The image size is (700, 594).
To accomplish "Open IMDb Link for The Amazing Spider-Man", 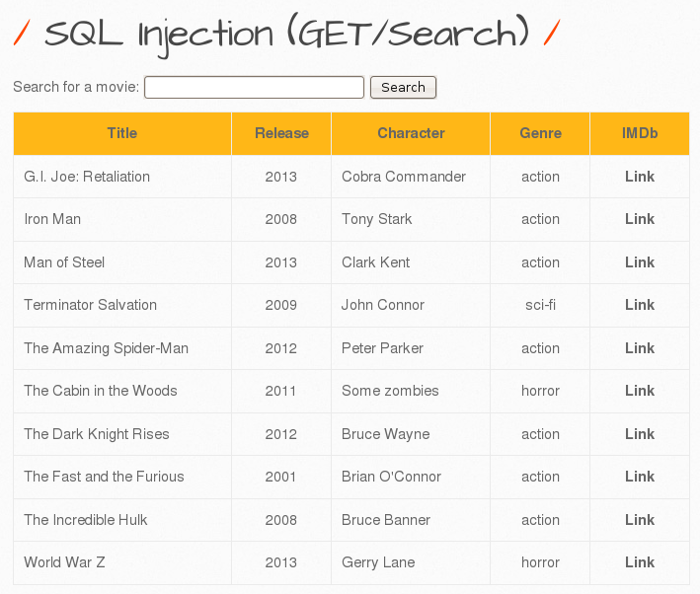I will pyautogui.click(x=640, y=348).
